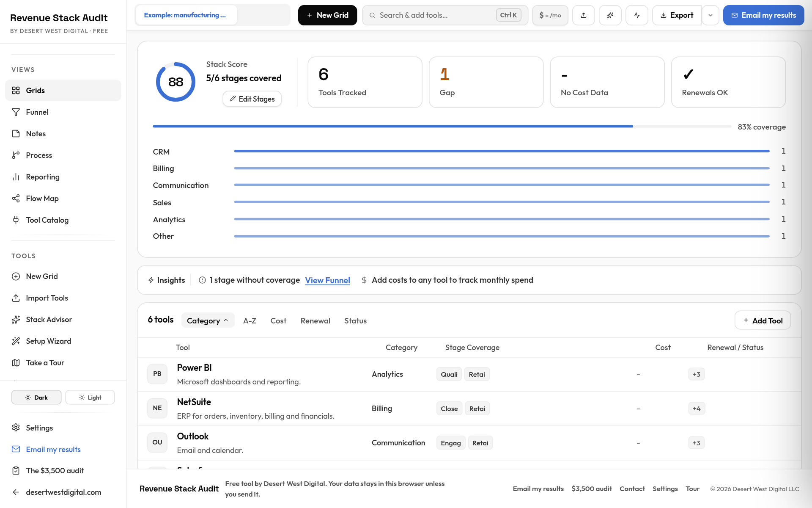Sort tools by Renewal
The image size is (812, 508).
point(315,320)
